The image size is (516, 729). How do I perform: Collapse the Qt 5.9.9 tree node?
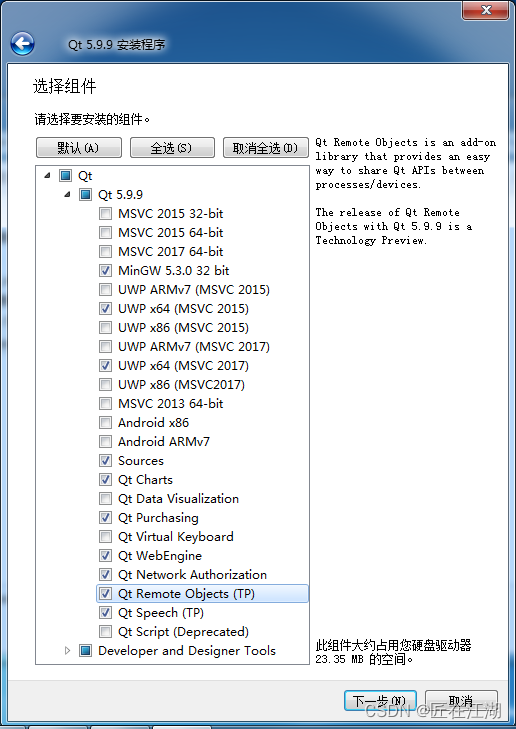pyautogui.click(x=67, y=194)
